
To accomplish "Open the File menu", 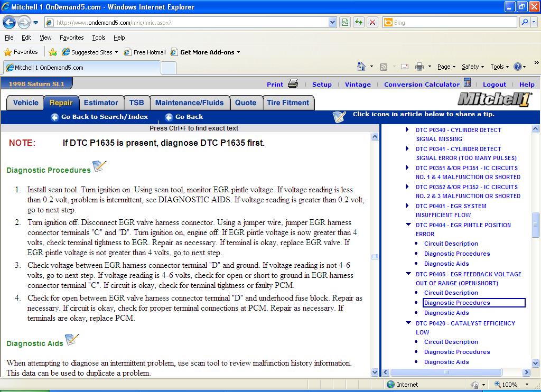I will click(10, 38).
